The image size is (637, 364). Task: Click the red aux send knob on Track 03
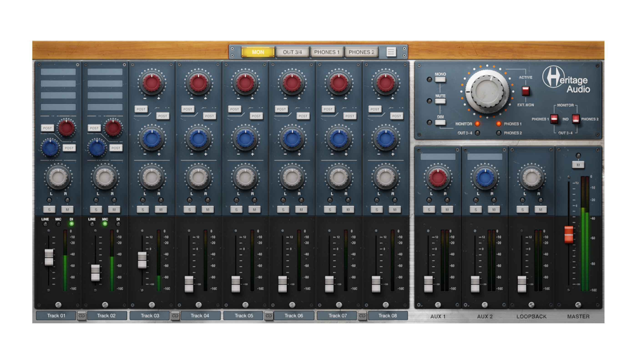(x=152, y=83)
